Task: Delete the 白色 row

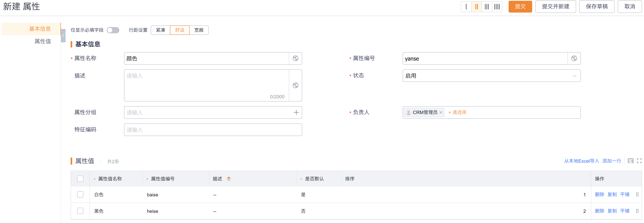Action: pyautogui.click(x=599, y=195)
